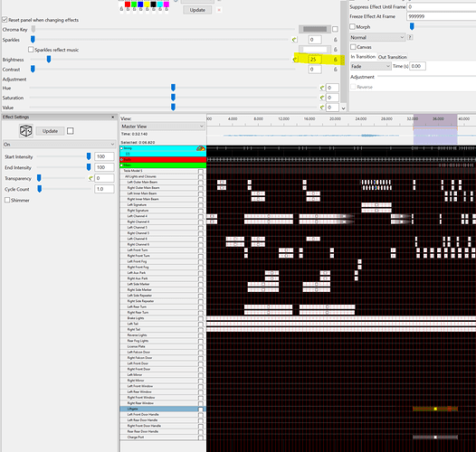Open the Fade transition type dropdown
The height and width of the screenshot is (452, 476).
371,66
